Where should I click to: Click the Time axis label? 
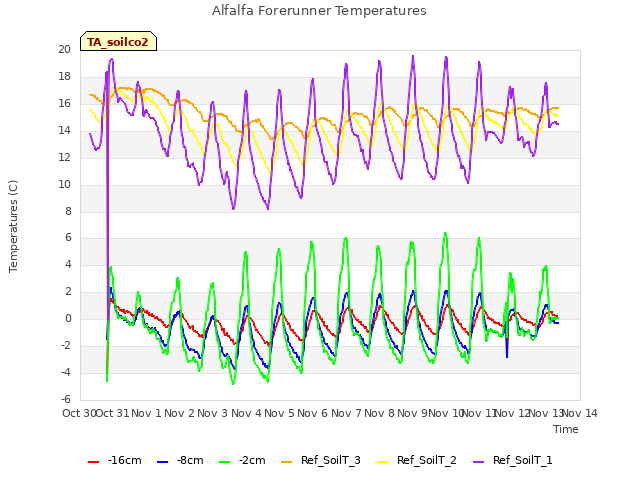[566, 429]
